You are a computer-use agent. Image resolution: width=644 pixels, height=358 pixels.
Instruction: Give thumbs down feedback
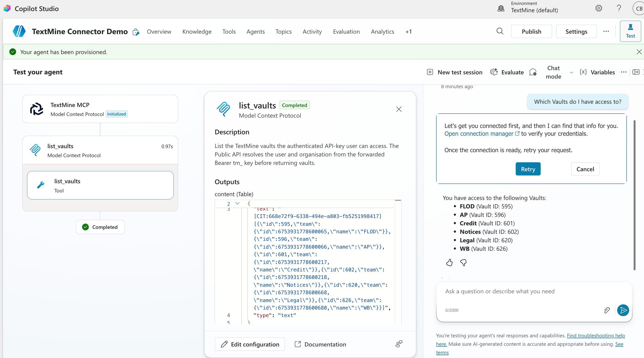click(x=463, y=263)
